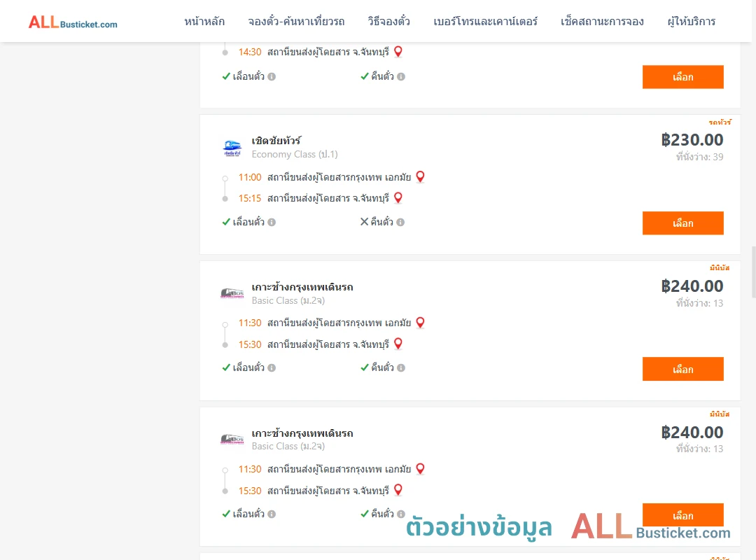Click the 14:30 arrival time text
The height and width of the screenshot is (560, 756).
tap(250, 52)
